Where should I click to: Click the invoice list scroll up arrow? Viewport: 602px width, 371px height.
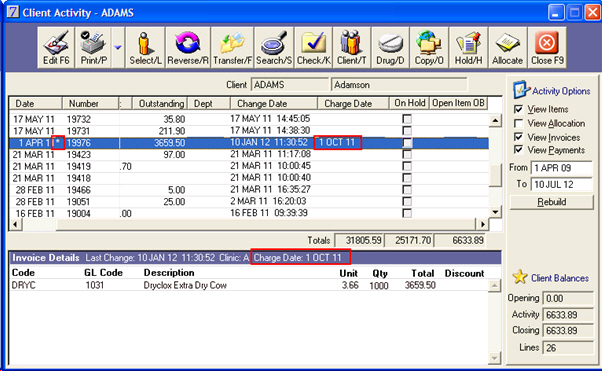pyautogui.click(x=495, y=121)
